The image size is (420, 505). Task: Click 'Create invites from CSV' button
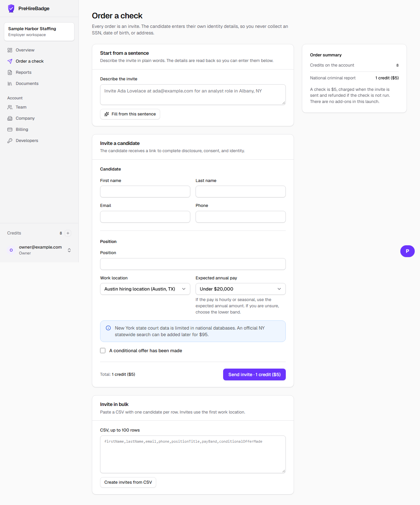click(x=128, y=482)
